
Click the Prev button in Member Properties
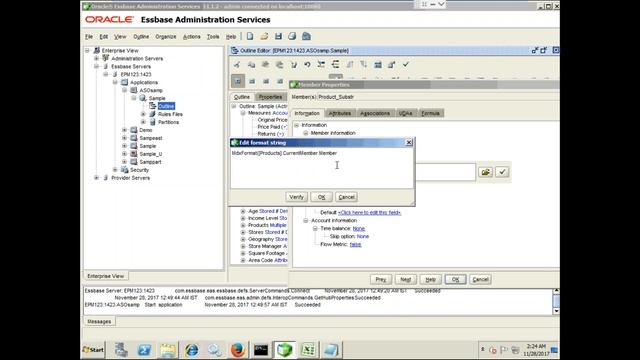coord(381,280)
